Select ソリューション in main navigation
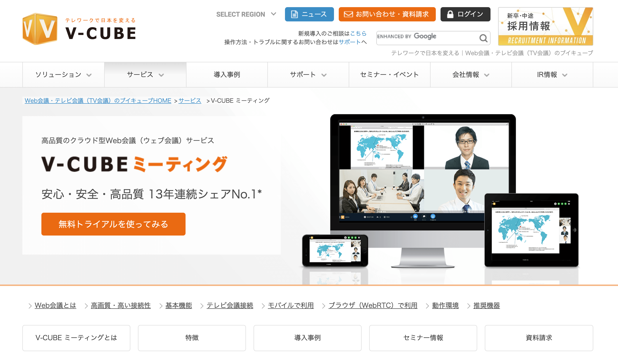Viewport: 618px width, 364px height. pos(64,74)
